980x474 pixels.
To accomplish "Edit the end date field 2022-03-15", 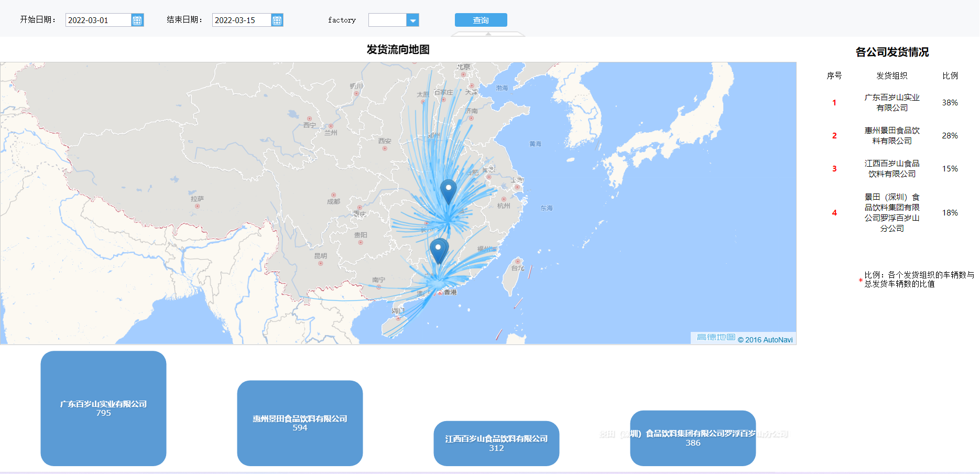I will pos(242,20).
